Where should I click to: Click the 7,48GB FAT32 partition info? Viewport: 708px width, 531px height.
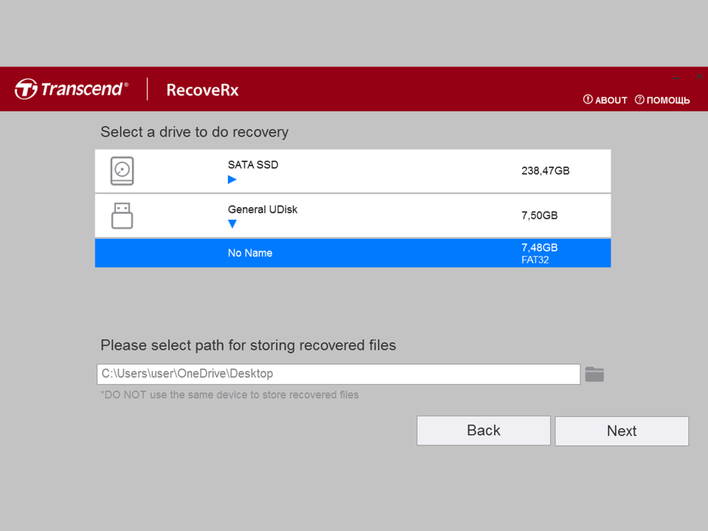click(x=540, y=253)
